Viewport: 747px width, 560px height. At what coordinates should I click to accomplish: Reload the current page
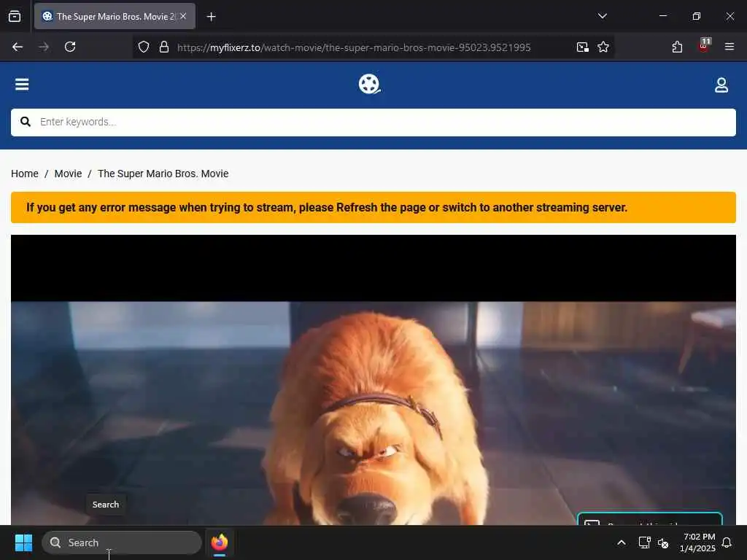[70, 47]
